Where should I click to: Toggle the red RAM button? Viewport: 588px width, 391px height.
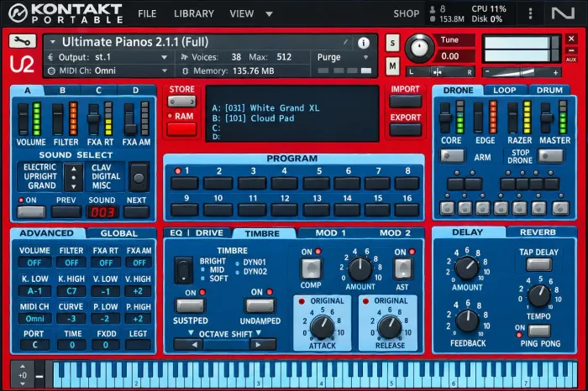click(x=182, y=129)
